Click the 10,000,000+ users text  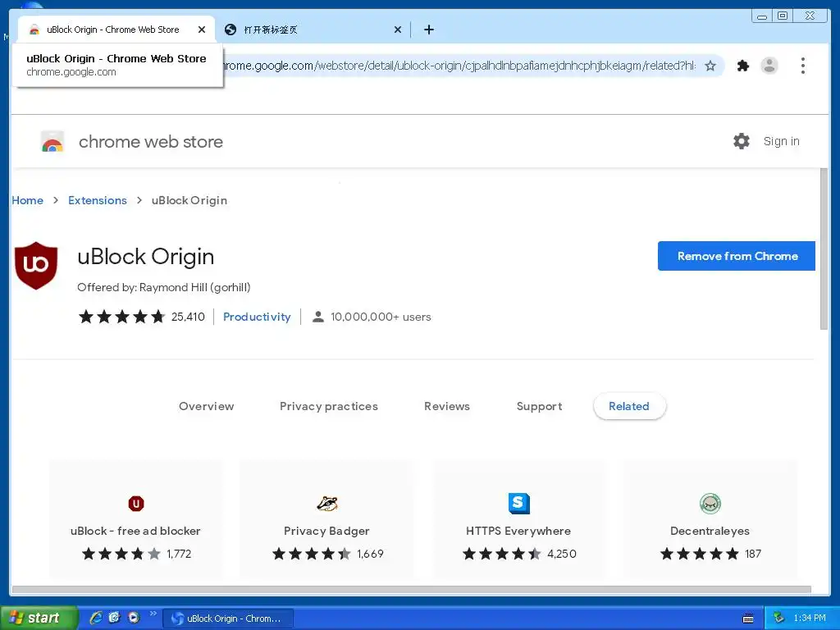381,317
